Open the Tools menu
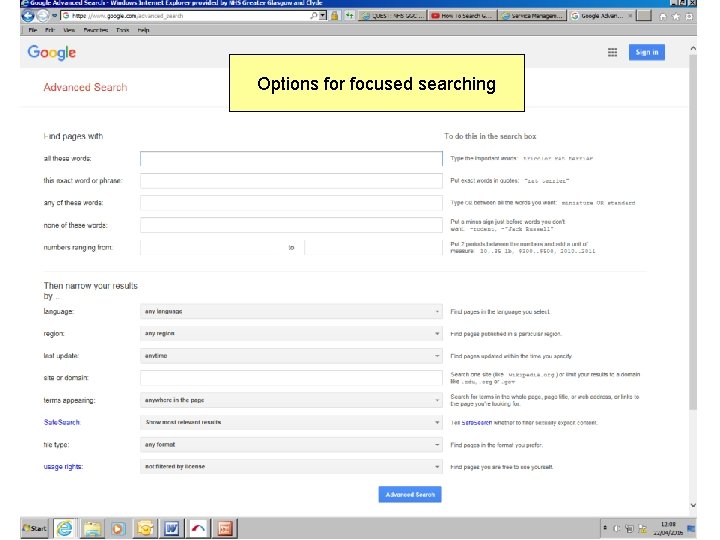 point(123,30)
